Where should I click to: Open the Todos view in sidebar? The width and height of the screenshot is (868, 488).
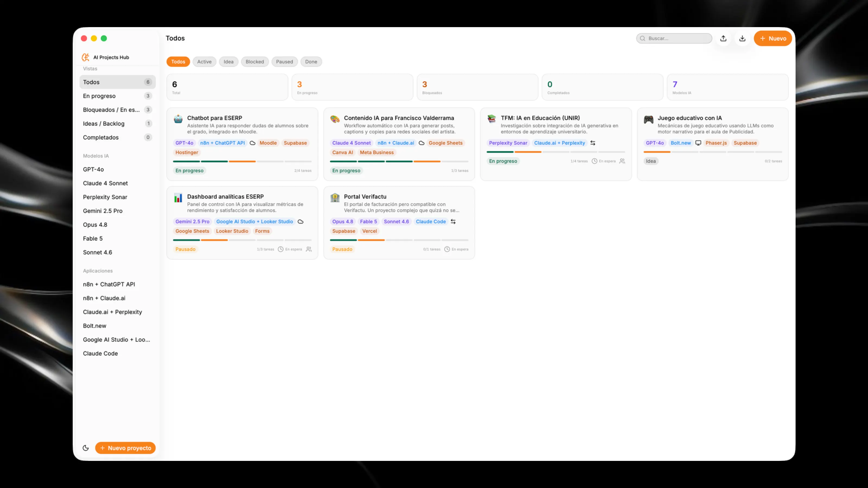117,82
